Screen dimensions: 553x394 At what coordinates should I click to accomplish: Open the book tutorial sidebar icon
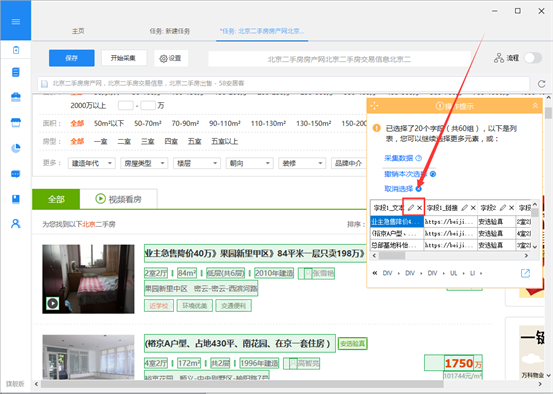pyautogui.click(x=16, y=199)
